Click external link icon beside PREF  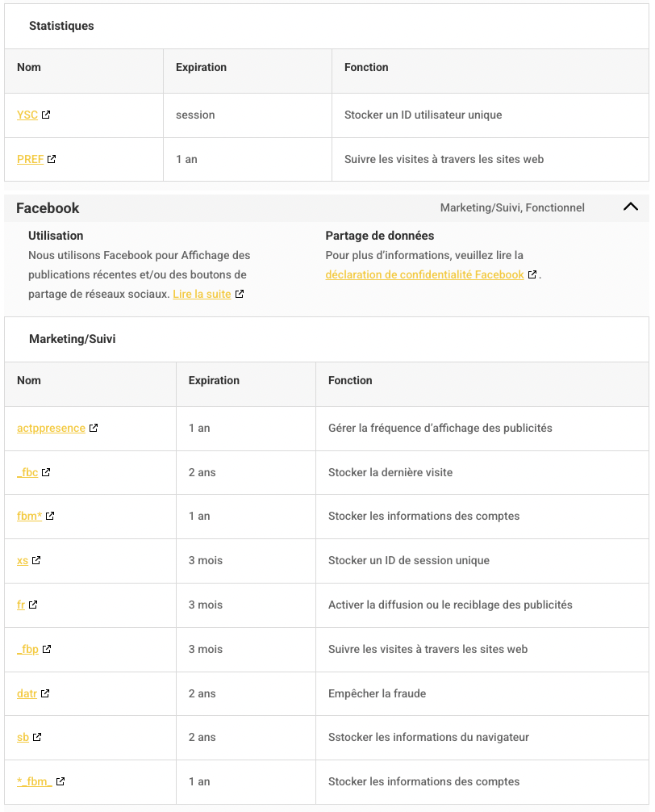point(52,160)
